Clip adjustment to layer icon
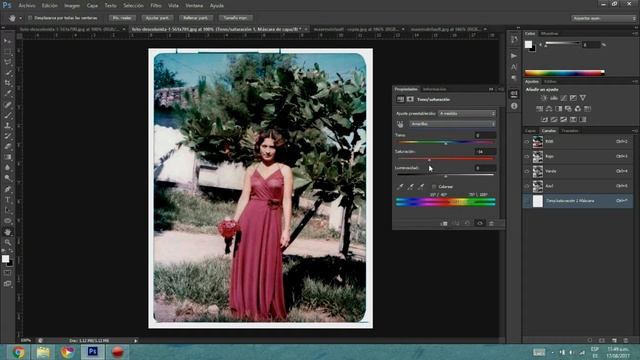Image resolution: width=640 pixels, height=360 pixels. [444, 223]
